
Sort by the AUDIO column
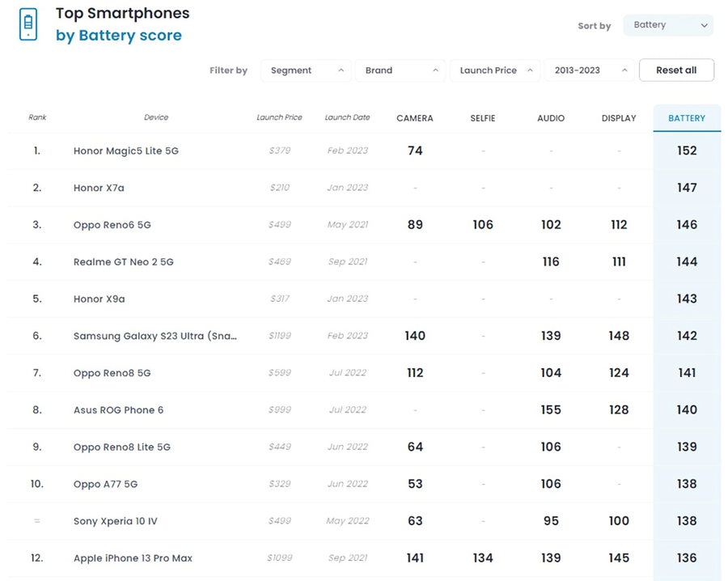pyautogui.click(x=551, y=118)
